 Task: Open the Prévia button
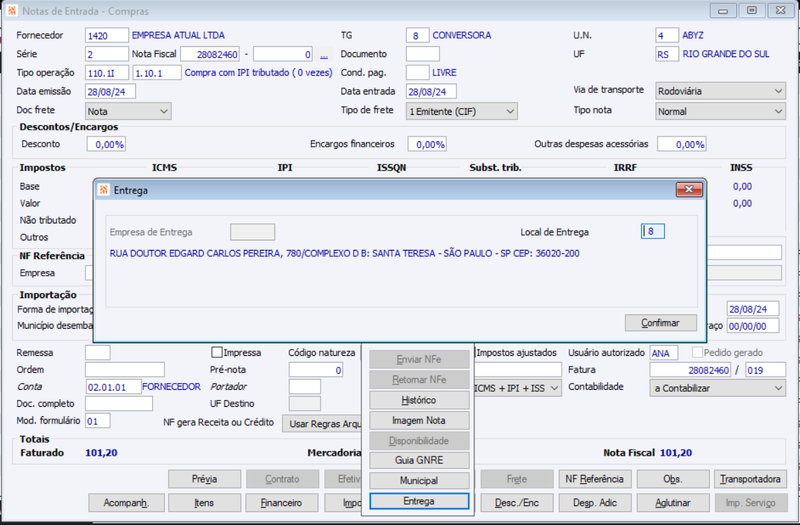pos(205,479)
